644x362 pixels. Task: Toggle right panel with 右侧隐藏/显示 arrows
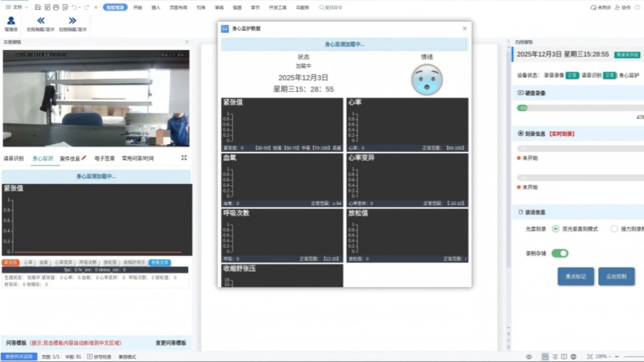coord(72,21)
